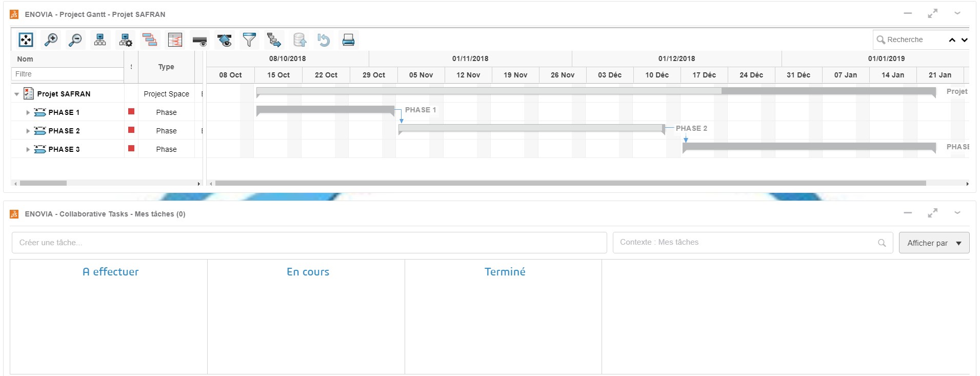Maximize the Project Gantt widget
The image size is (980, 376).
932,13
